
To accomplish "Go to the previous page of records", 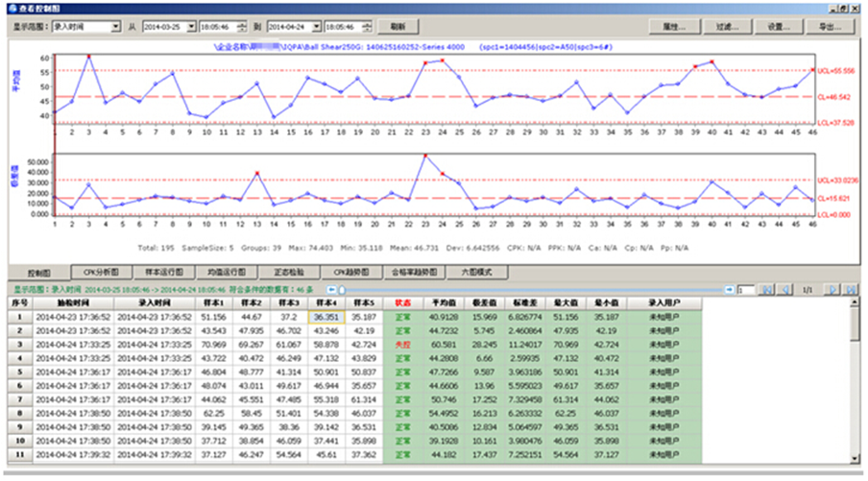I will (x=785, y=289).
